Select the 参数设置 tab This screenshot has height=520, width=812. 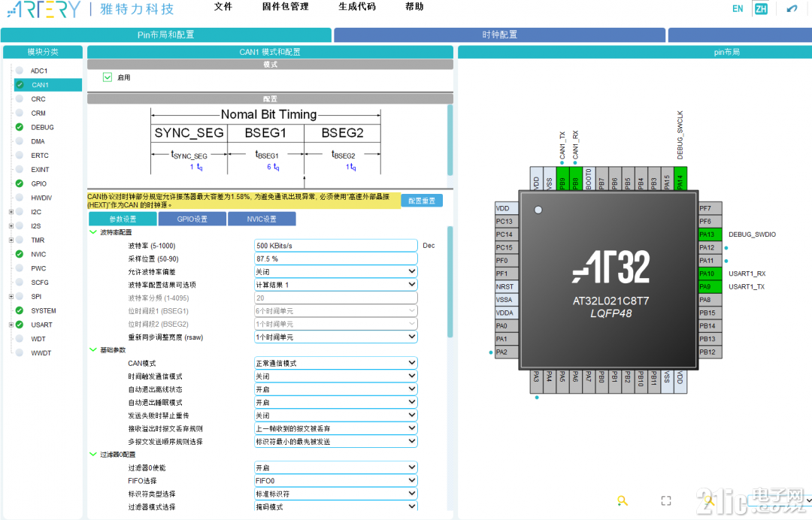coord(123,219)
